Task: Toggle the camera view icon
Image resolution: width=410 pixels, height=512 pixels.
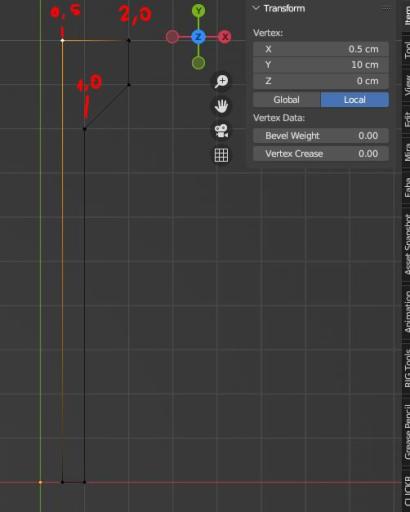Action: 221,131
